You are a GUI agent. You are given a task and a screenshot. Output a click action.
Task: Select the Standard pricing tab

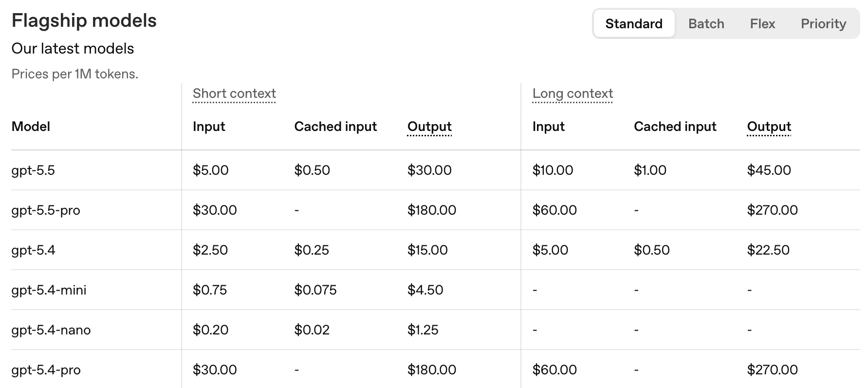pos(633,23)
